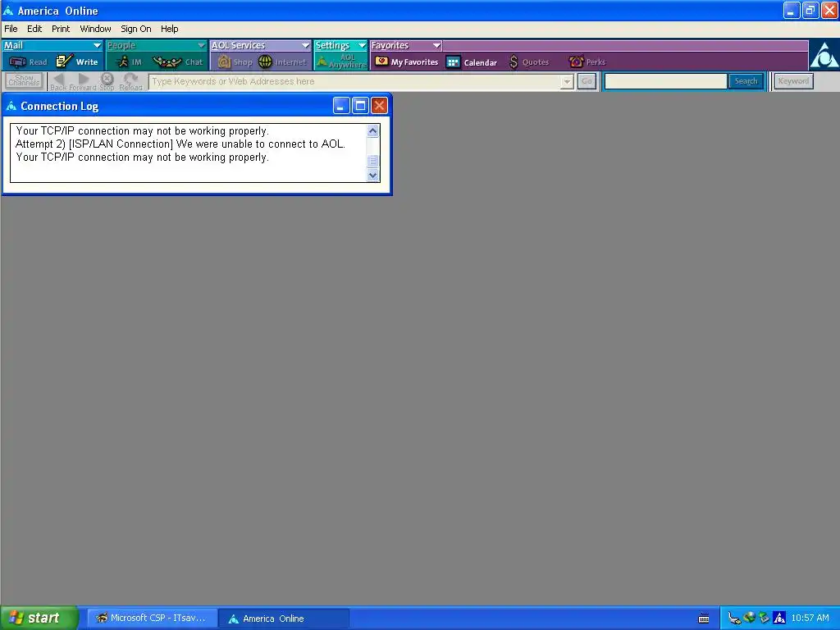
Task: Click the AOL tray icon in system tray
Action: (x=779, y=619)
